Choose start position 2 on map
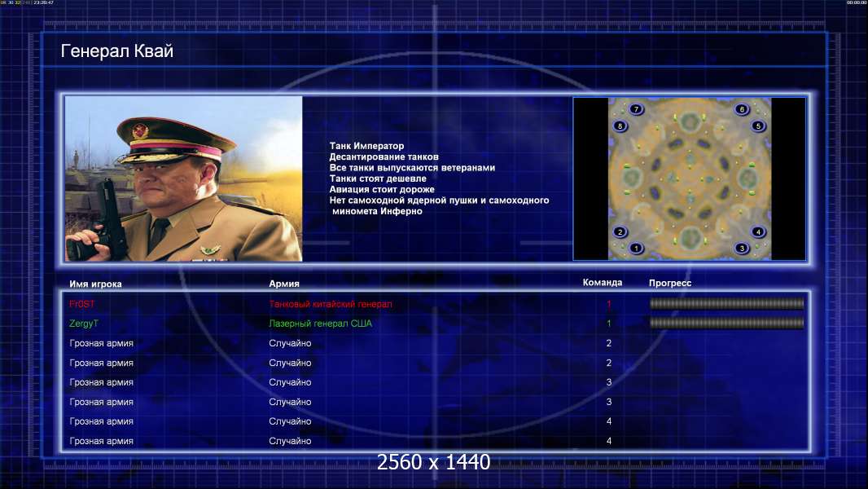868x489 pixels. 620,231
